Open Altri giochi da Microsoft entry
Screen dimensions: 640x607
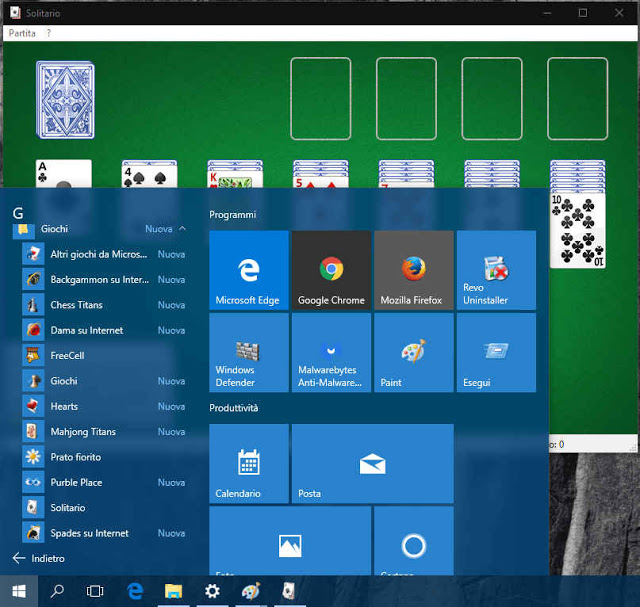coord(105,254)
